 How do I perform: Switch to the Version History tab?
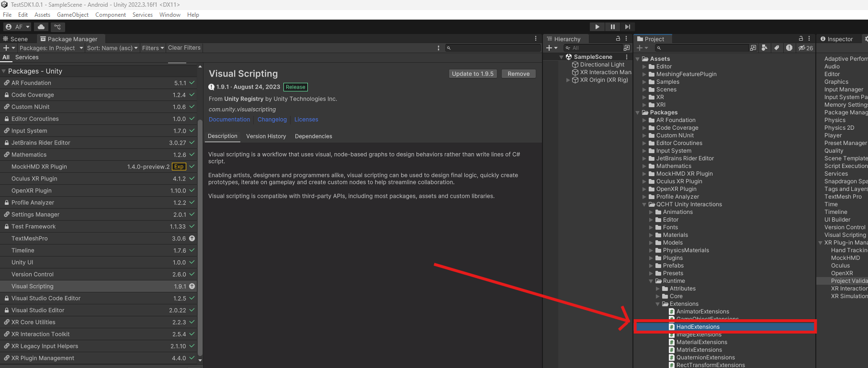[x=266, y=136]
